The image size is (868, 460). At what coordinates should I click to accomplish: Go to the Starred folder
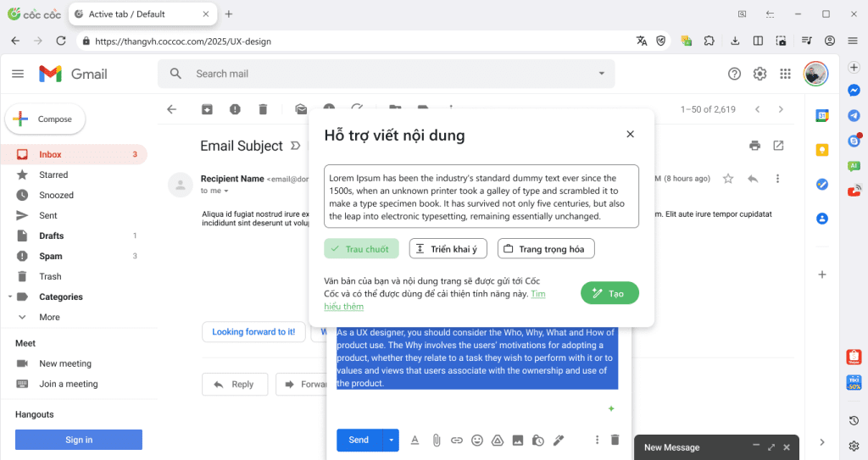pos(53,175)
